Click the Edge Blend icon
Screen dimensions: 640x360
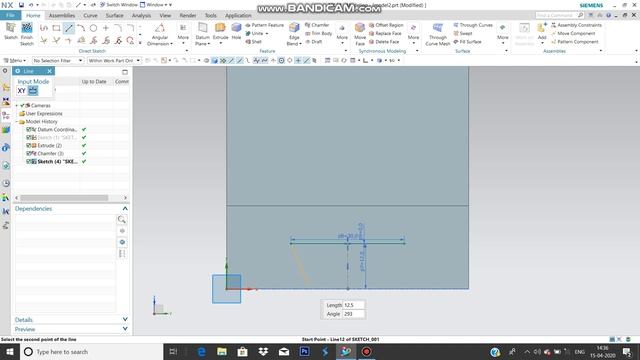[x=294, y=28]
